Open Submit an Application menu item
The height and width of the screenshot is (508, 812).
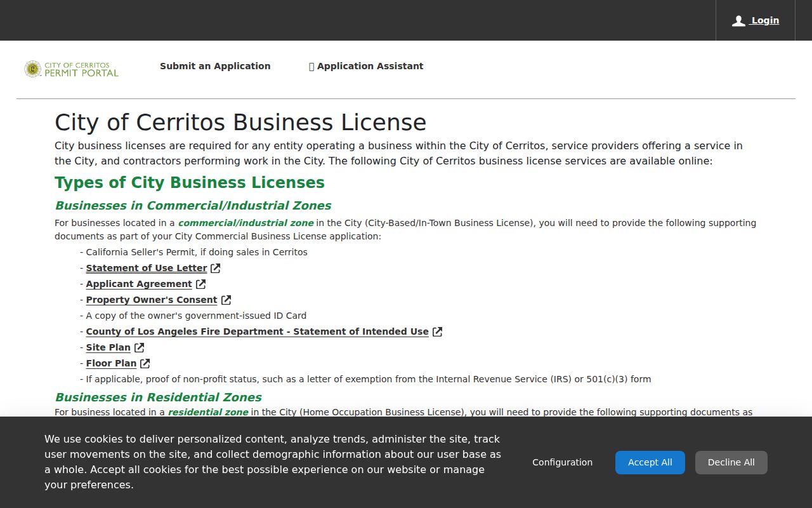click(215, 66)
